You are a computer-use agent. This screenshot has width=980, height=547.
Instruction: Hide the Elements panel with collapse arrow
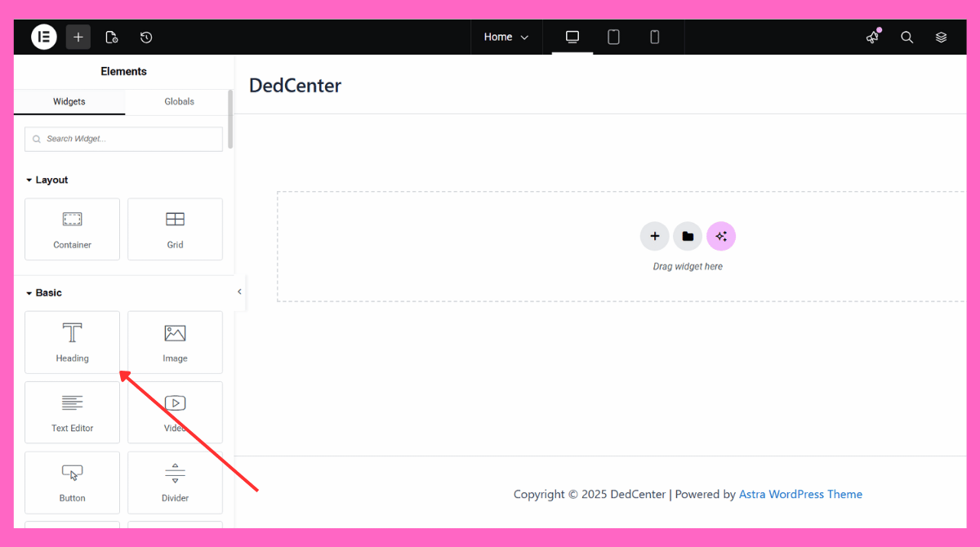pos(239,291)
